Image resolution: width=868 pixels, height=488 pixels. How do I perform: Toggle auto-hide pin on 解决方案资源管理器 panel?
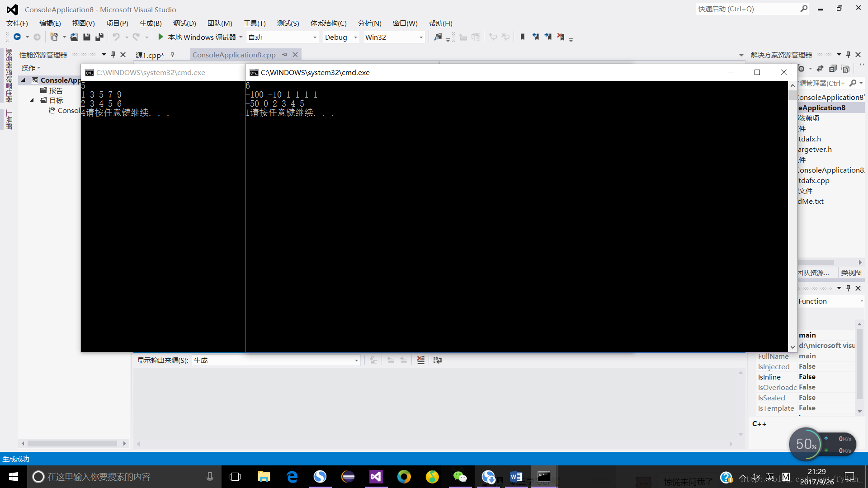[x=848, y=55]
